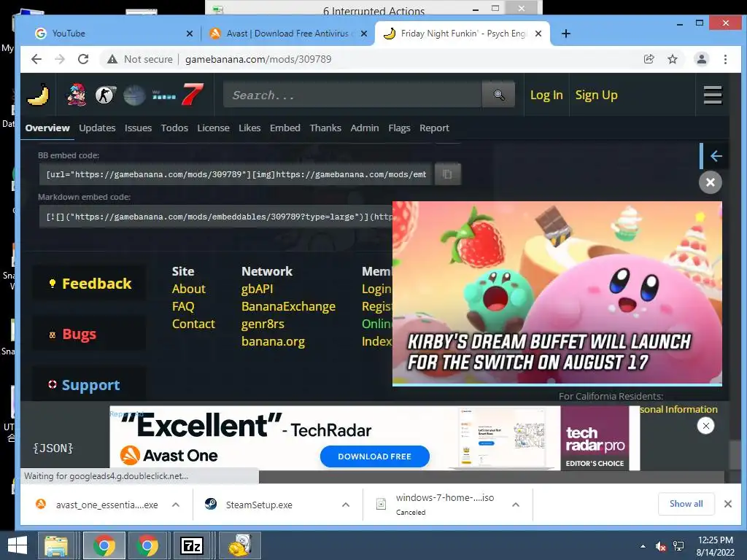The width and height of the screenshot is (747, 560).
Task: Go forward in browser history
Action: (x=60, y=59)
